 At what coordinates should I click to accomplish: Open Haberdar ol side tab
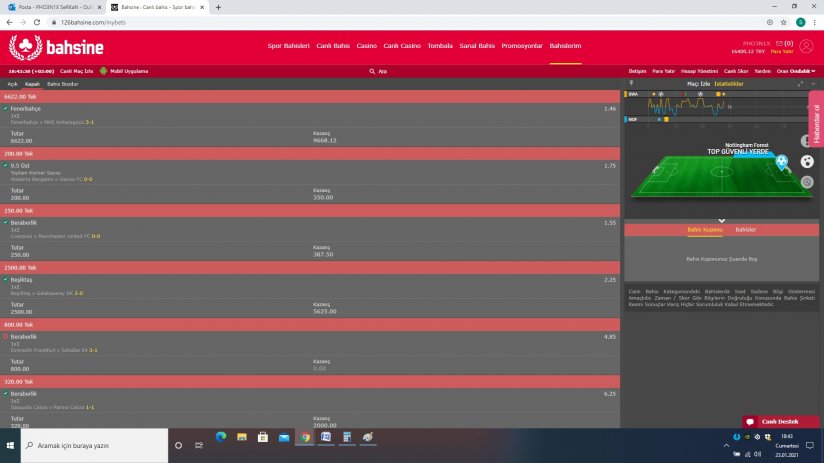[x=816, y=119]
